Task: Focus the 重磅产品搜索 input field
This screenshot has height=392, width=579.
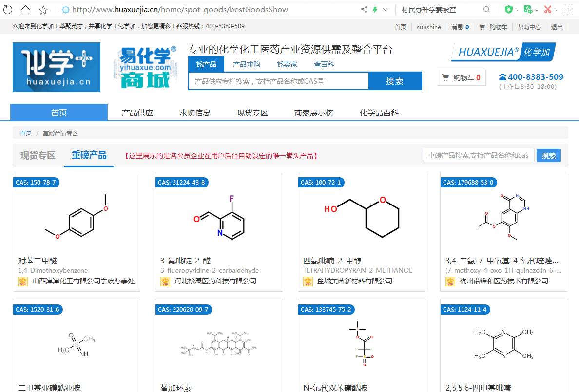Action: 478,155
